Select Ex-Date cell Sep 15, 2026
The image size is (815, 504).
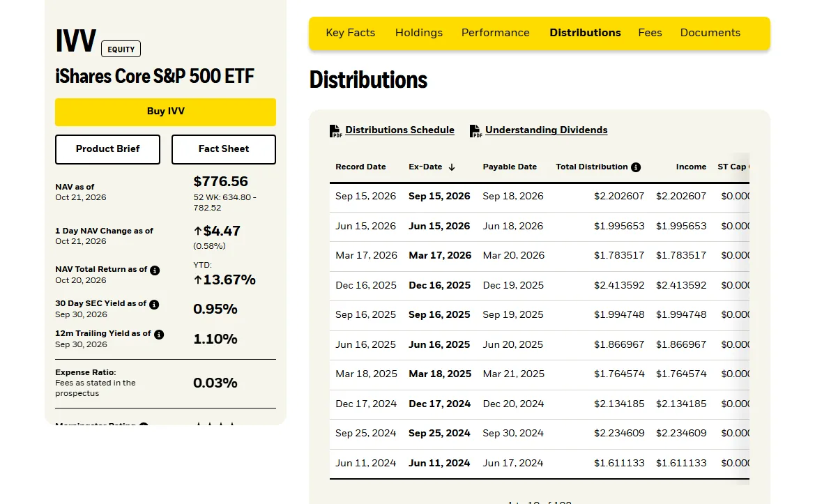439,197
